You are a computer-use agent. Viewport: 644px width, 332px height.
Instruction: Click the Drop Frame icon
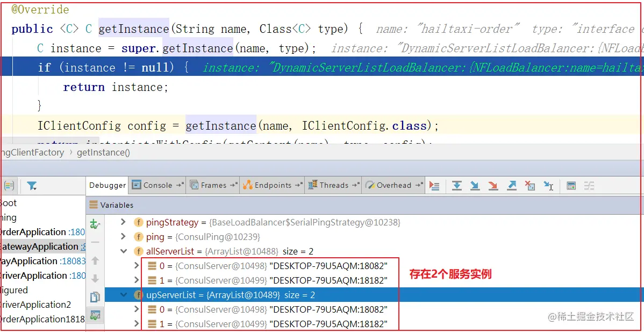(530, 186)
